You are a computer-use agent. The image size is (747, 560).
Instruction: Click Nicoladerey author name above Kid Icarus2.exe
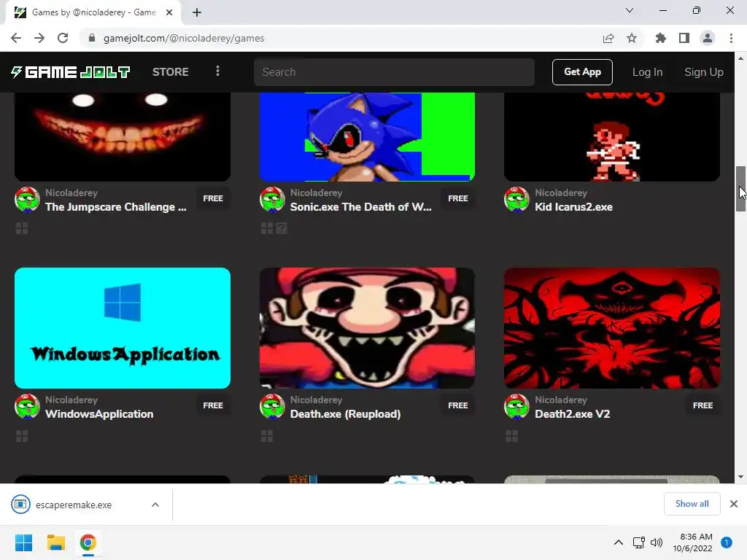click(561, 192)
